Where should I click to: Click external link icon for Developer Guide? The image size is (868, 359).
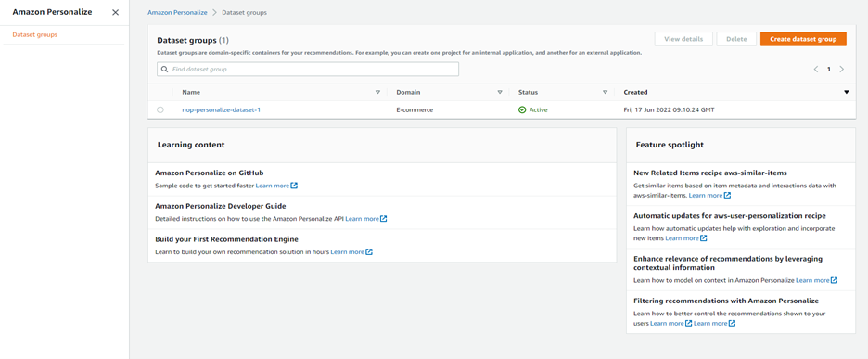(384, 219)
